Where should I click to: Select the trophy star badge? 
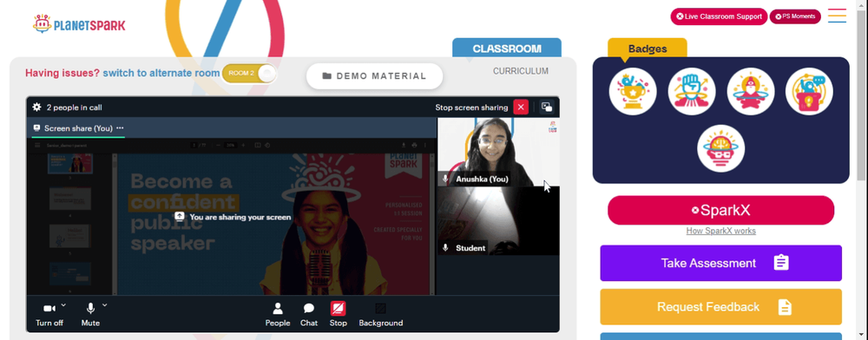click(633, 91)
